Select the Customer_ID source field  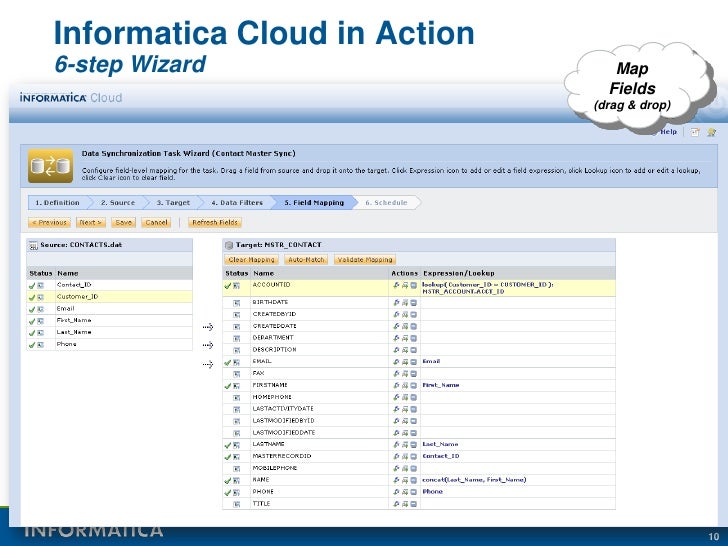(x=110, y=297)
